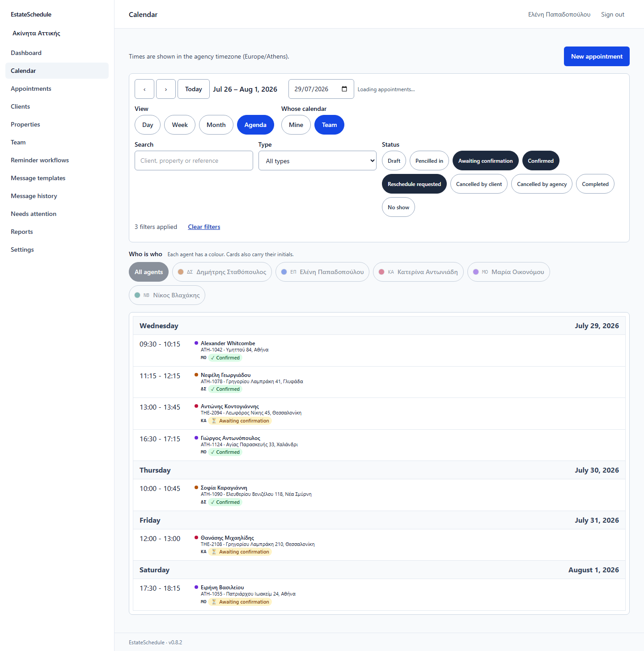Show Mine calendar only
644x651 pixels.
[x=296, y=125]
